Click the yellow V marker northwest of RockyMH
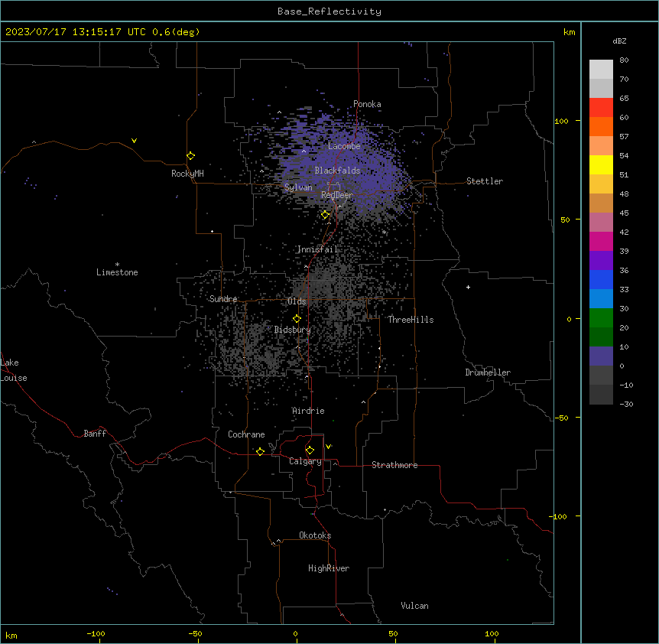659x644 pixels. (x=134, y=141)
